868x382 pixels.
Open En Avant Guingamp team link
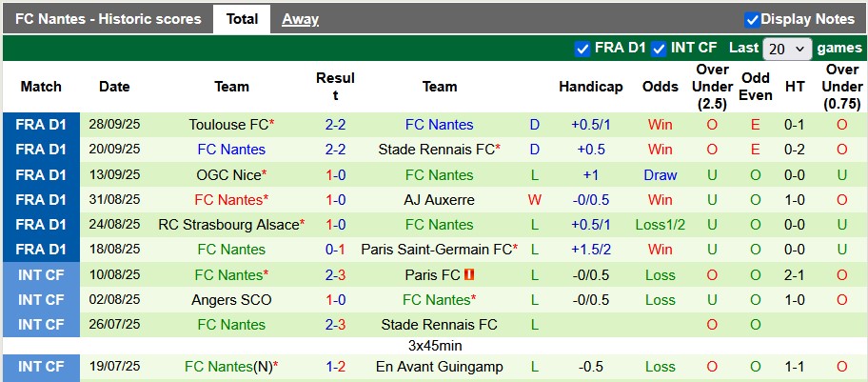click(x=439, y=367)
